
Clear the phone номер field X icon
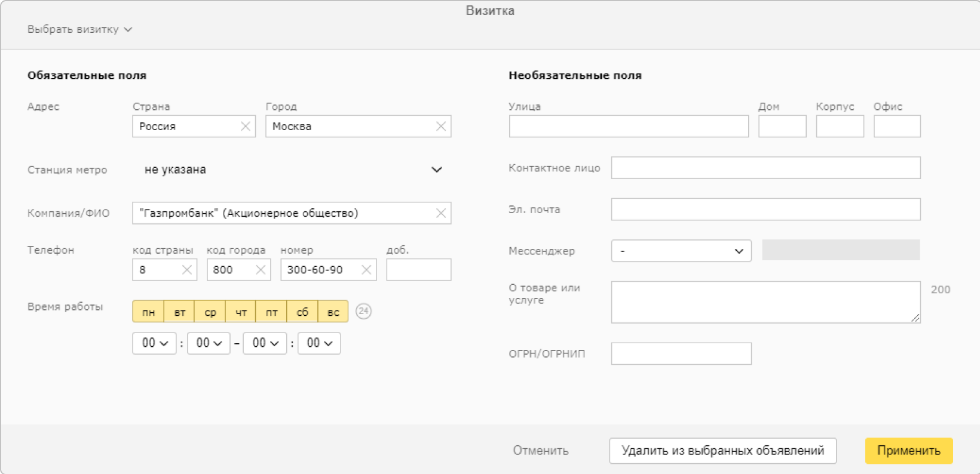tap(366, 270)
